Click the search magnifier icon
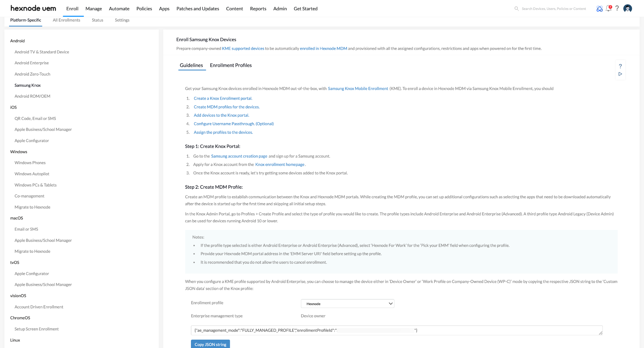 tap(516, 9)
